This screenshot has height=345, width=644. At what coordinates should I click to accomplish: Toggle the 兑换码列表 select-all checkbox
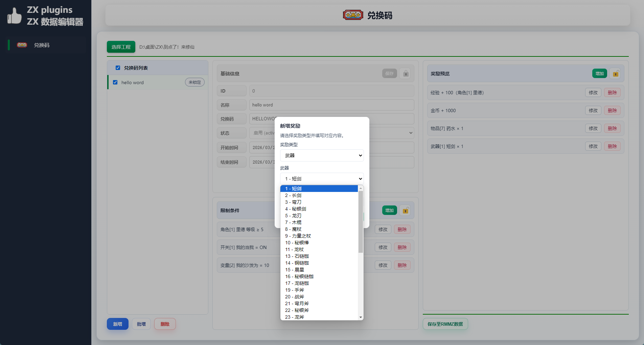[118, 68]
